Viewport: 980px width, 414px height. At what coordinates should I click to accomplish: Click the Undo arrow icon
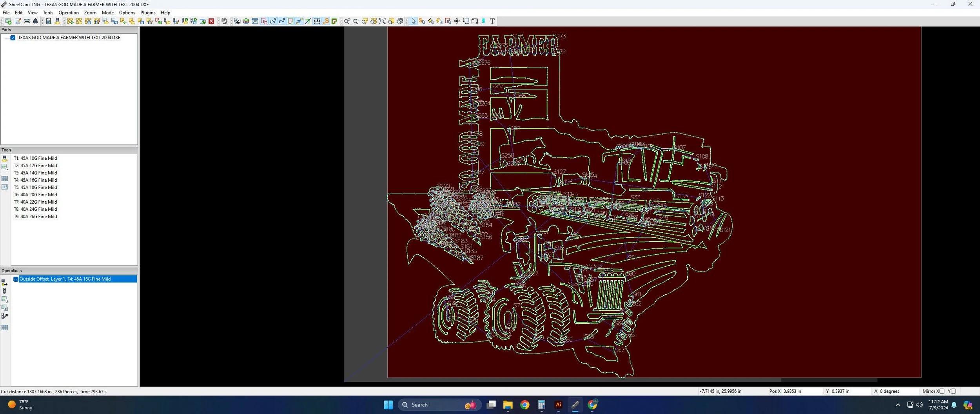[224, 21]
